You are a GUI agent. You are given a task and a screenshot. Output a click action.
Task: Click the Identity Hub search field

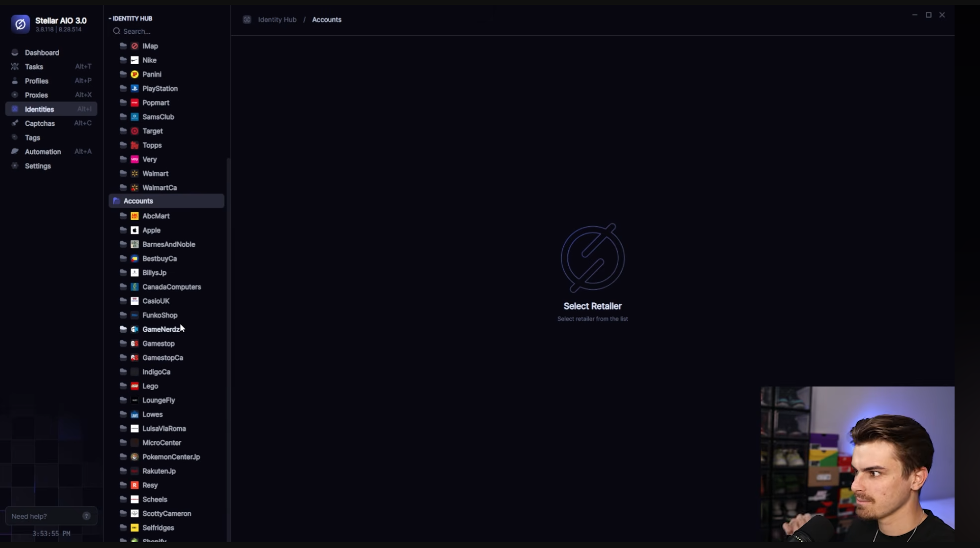tap(166, 31)
